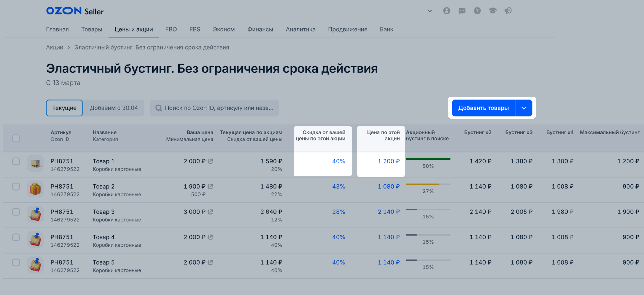Click the 43% discount link for Товар 2
The width and height of the screenshot is (644, 295).
pos(339,187)
